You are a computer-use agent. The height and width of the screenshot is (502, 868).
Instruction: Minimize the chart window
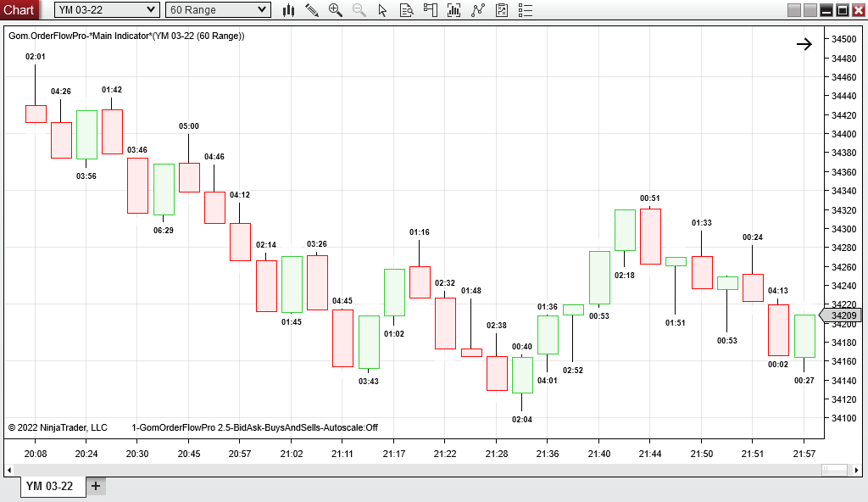click(x=826, y=10)
